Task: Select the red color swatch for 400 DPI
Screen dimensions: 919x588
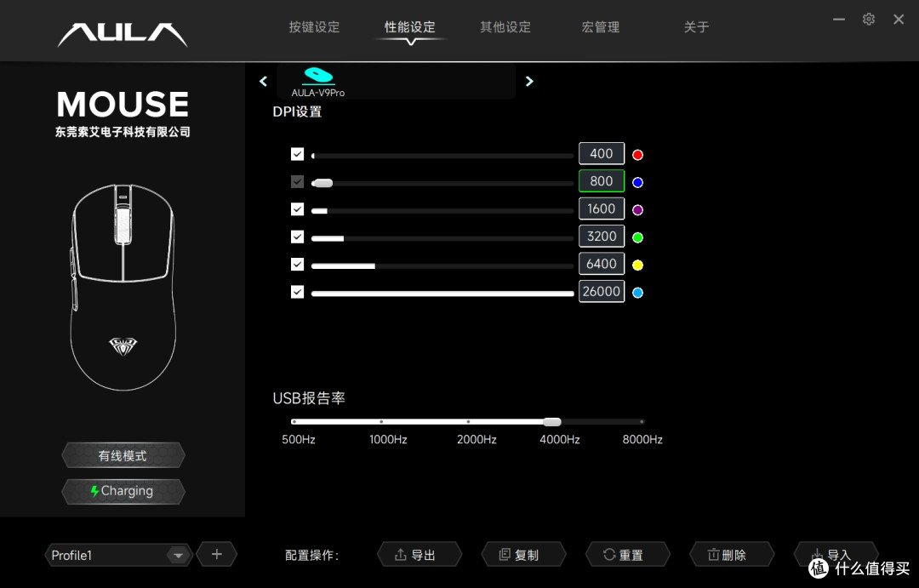Action: [637, 154]
